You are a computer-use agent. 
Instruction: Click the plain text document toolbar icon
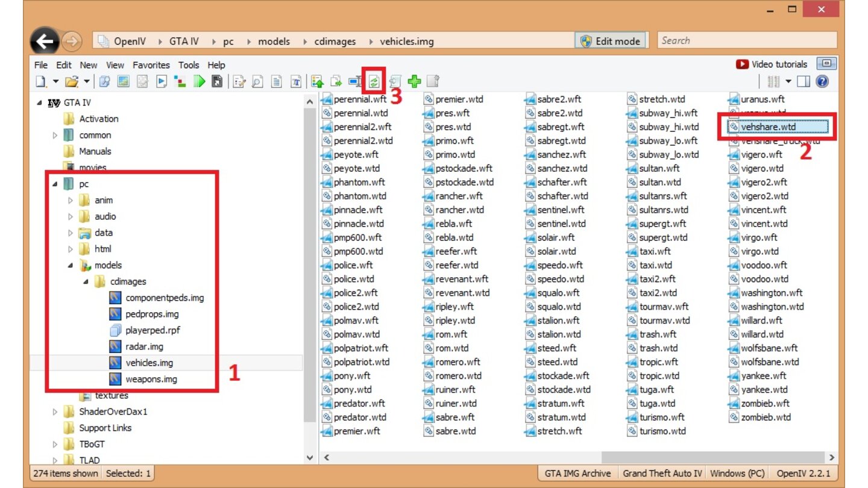277,81
